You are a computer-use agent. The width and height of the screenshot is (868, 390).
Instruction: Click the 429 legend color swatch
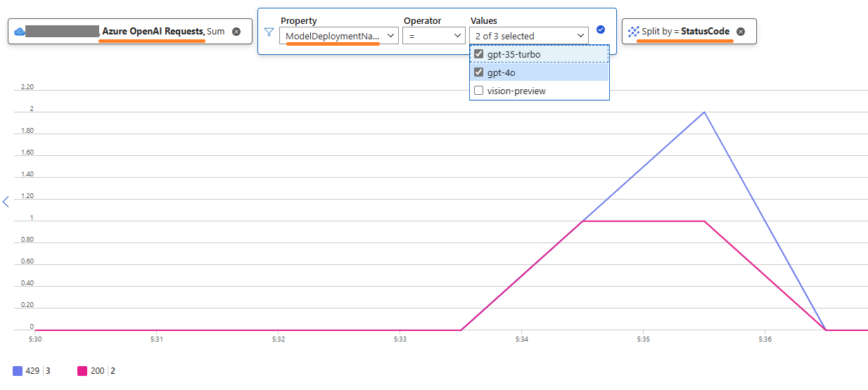tap(18, 370)
